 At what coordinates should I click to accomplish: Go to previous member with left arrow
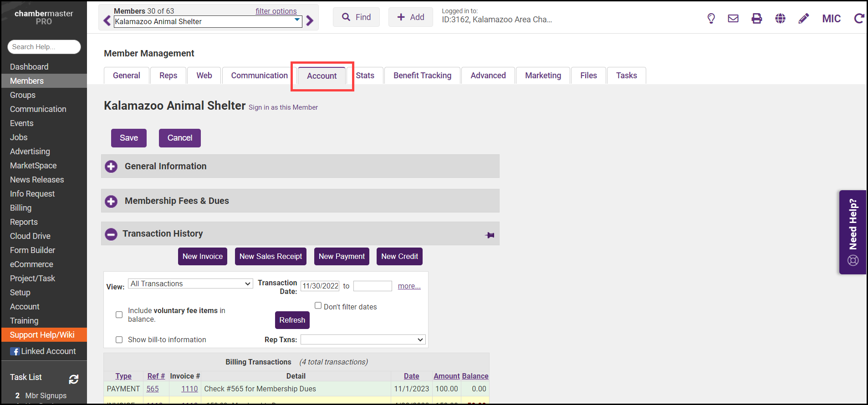pos(107,21)
